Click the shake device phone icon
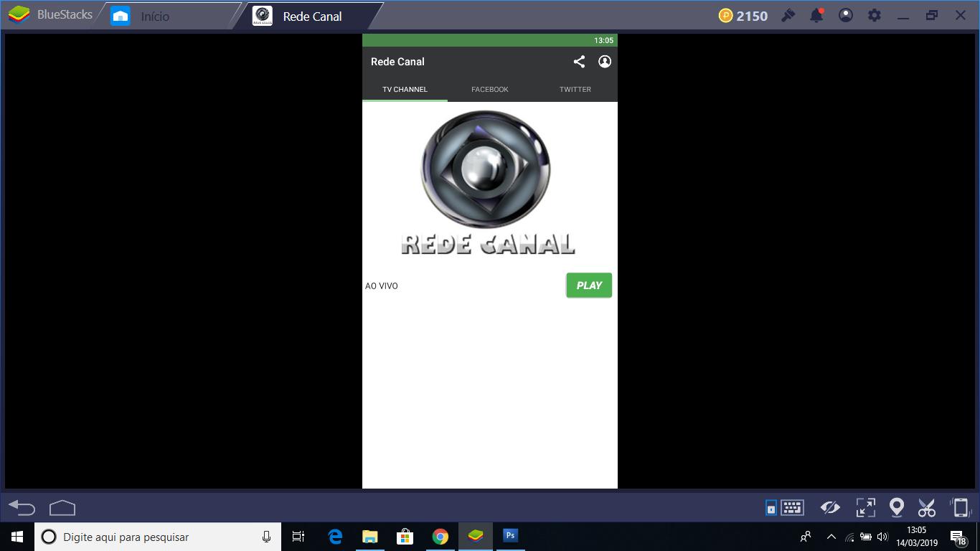 click(960, 507)
